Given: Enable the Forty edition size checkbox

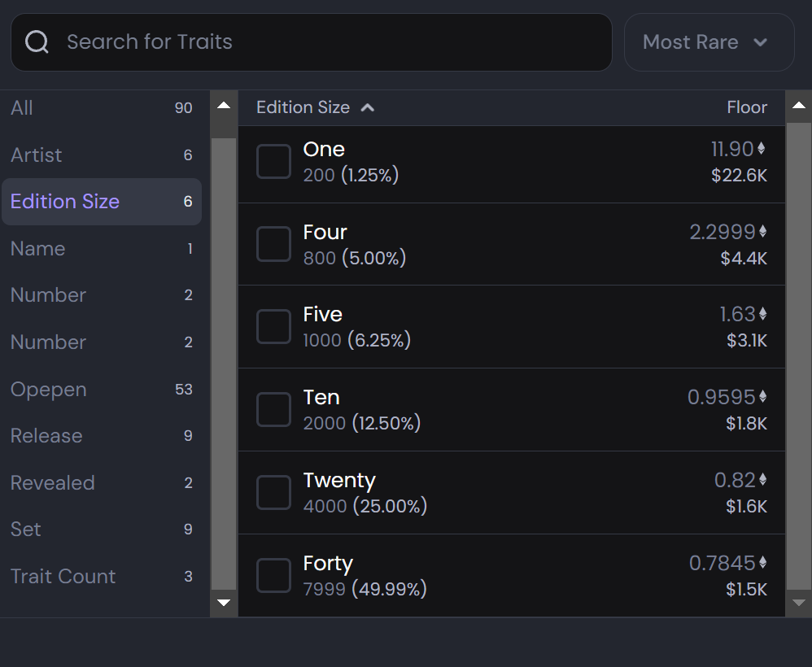Looking at the screenshot, I should [273, 575].
